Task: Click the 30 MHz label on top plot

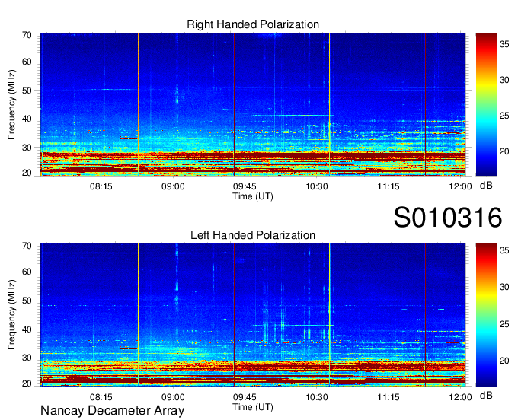Action: tap(27, 148)
